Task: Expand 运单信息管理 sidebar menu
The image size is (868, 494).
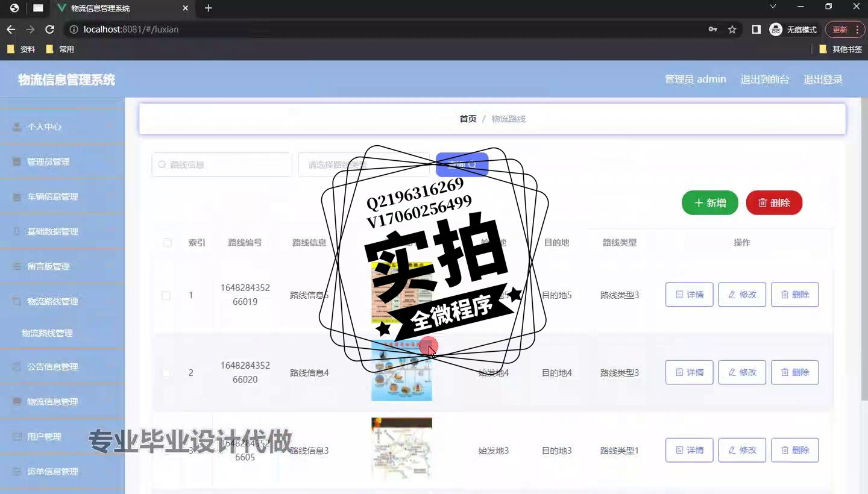Action: (x=62, y=472)
